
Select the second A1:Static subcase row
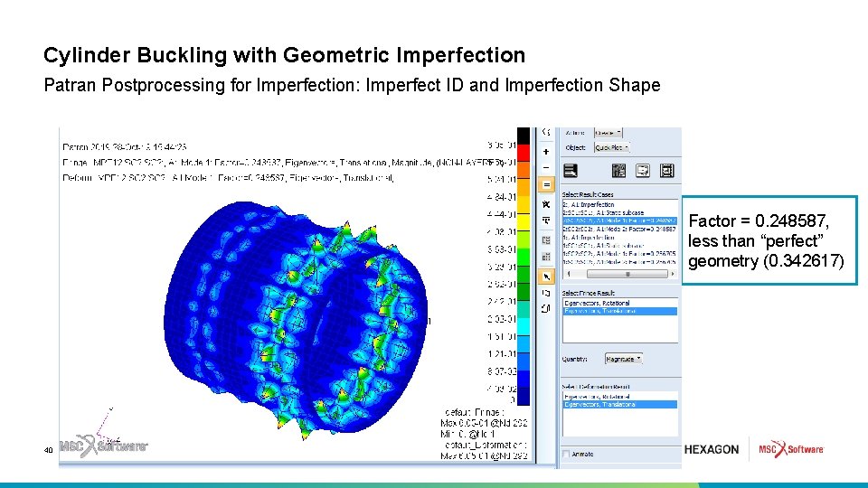coord(619,245)
